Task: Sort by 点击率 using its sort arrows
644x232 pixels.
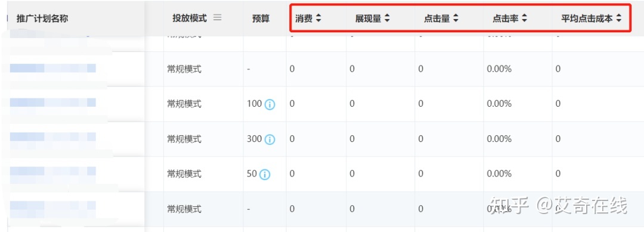Action: pyautogui.click(x=525, y=18)
